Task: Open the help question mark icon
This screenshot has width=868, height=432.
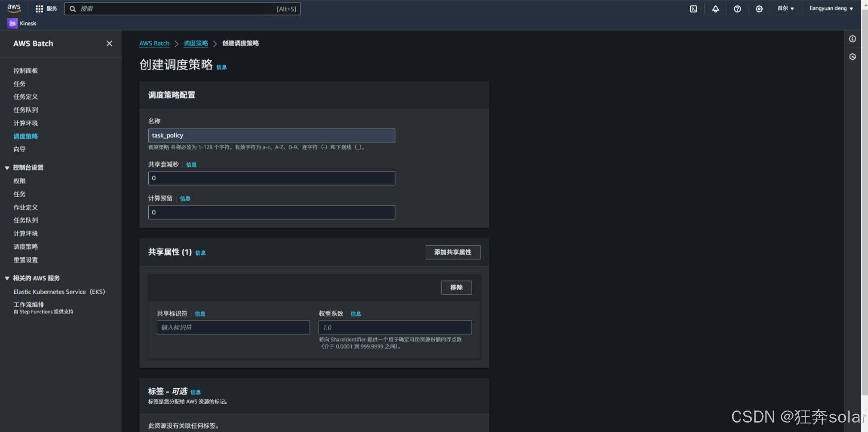Action: click(x=737, y=9)
